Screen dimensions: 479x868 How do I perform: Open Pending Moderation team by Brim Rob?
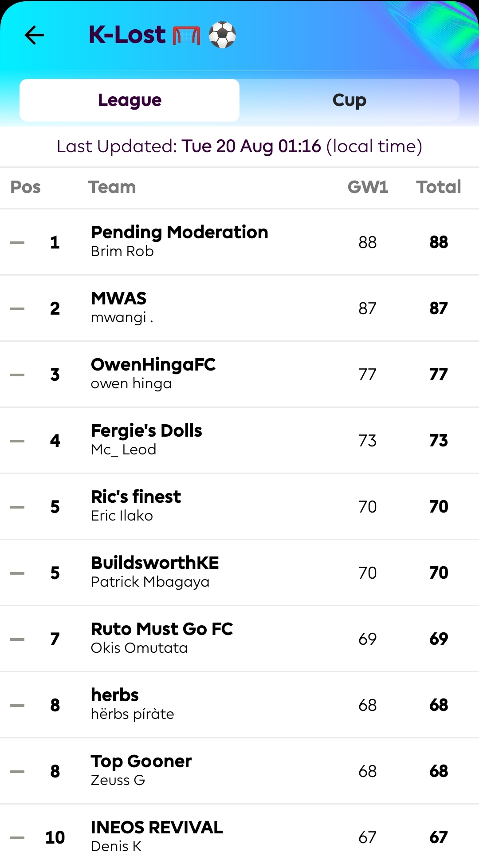[239, 242]
